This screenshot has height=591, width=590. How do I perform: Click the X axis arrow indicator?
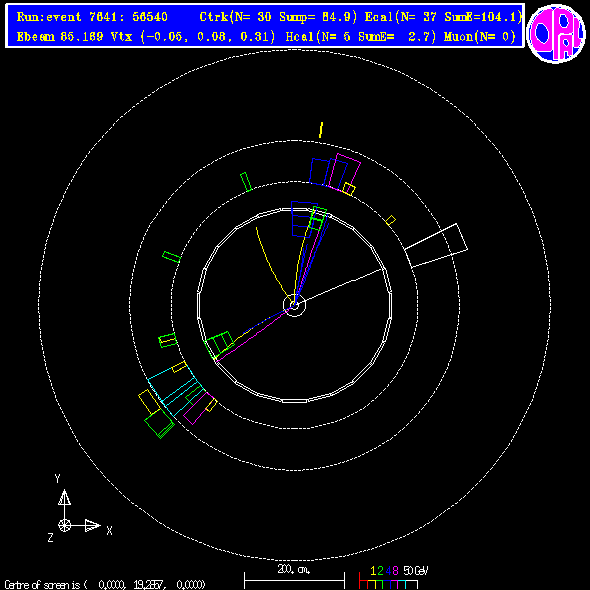[x=92, y=525]
